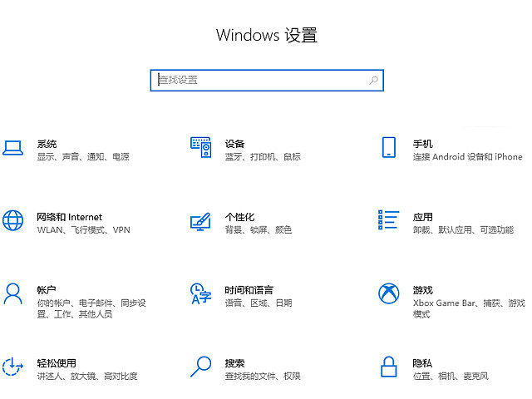This screenshot has width=532, height=399.
Task: Open the Apps list icon
Action: 388,219
